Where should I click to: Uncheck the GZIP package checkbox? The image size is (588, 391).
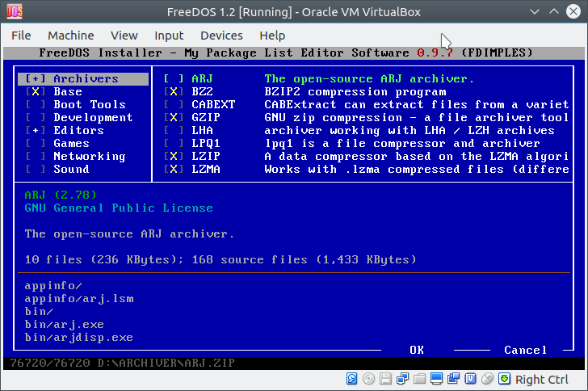[x=174, y=117]
